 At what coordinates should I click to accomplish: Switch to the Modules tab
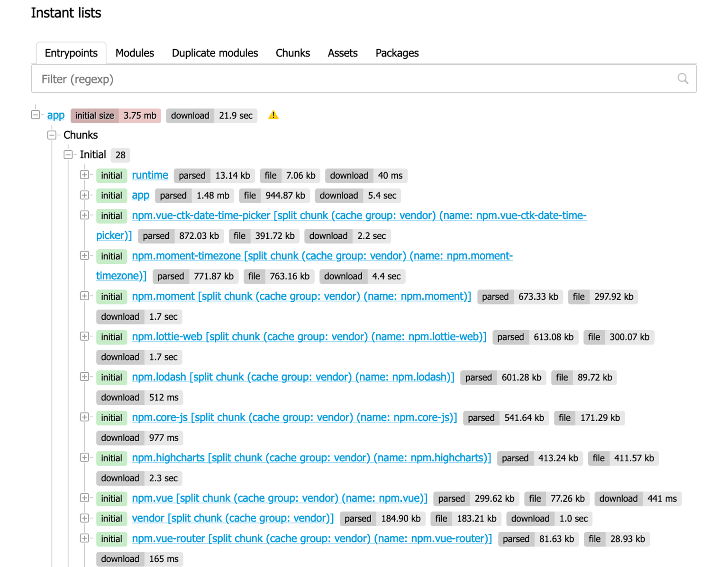[134, 53]
